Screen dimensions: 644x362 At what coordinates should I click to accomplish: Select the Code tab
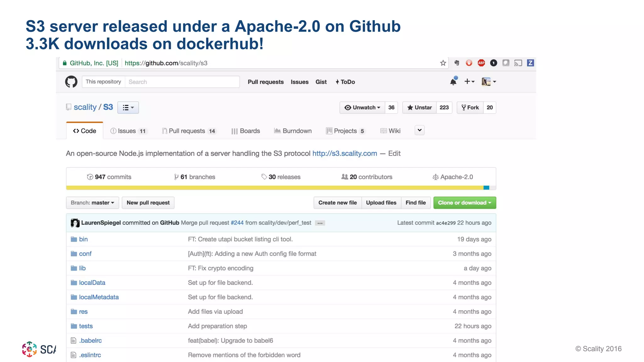pos(85,131)
